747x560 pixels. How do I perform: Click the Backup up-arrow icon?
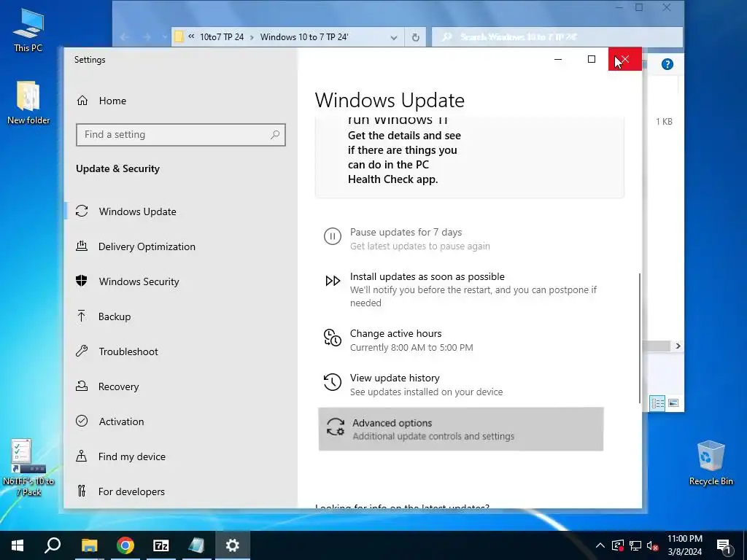82,316
